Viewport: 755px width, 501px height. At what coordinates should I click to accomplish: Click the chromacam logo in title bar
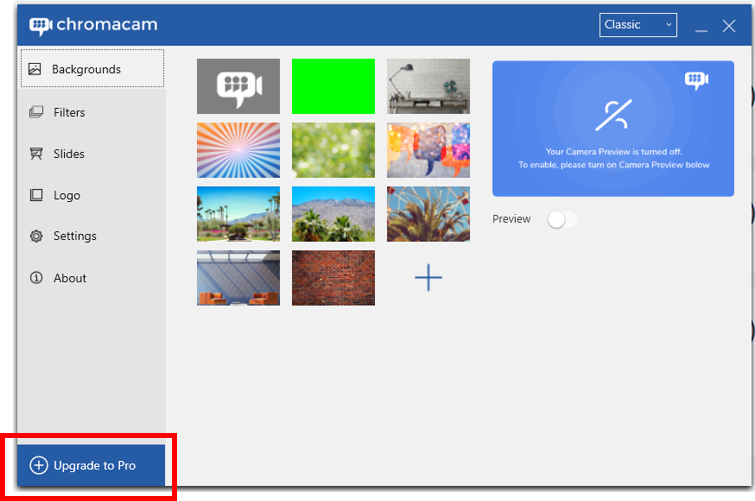click(93, 25)
